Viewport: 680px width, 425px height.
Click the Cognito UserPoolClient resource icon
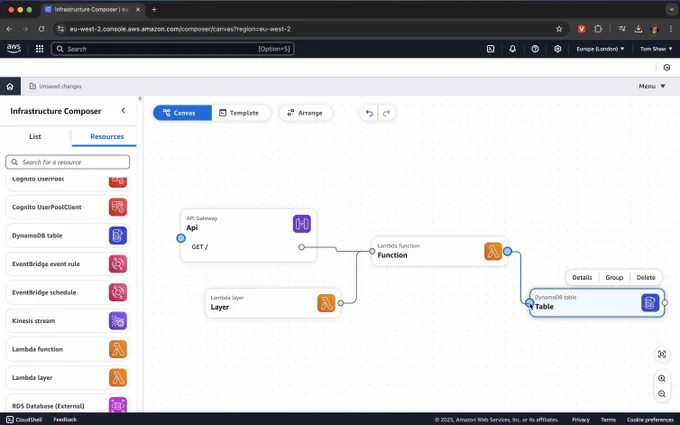coord(118,207)
